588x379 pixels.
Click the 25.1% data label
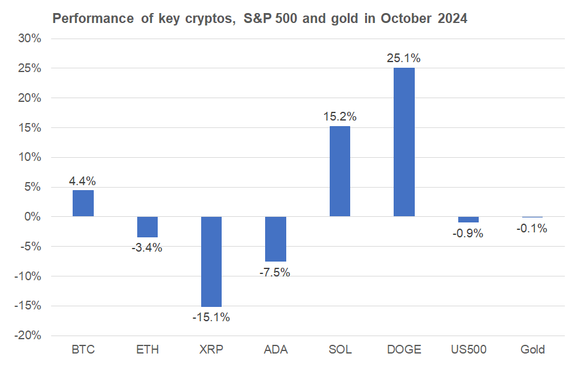[404, 58]
